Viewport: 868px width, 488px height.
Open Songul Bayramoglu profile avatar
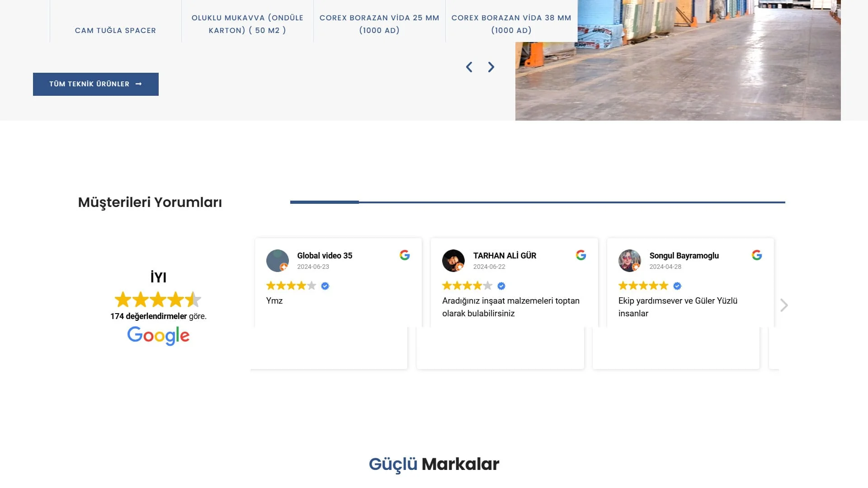pos(629,261)
